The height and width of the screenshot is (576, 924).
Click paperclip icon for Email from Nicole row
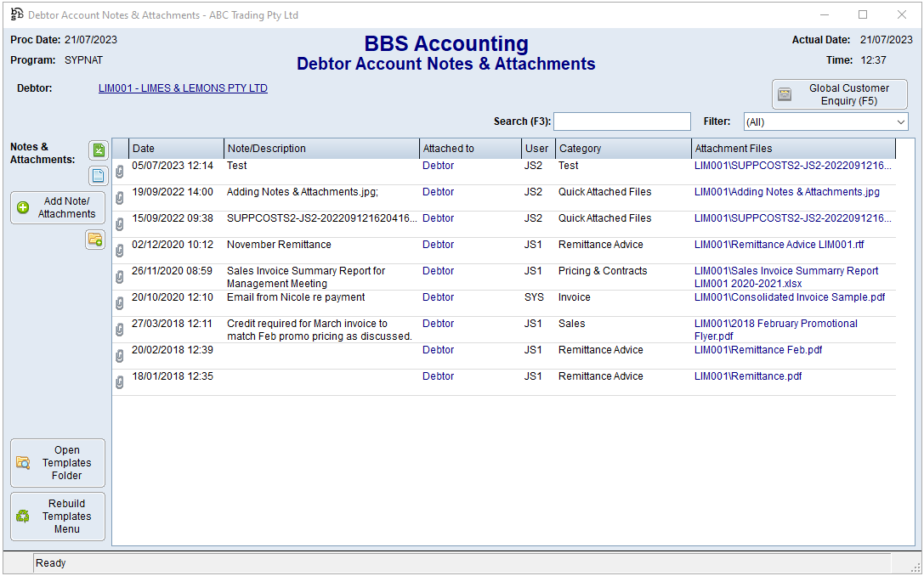pos(120,303)
